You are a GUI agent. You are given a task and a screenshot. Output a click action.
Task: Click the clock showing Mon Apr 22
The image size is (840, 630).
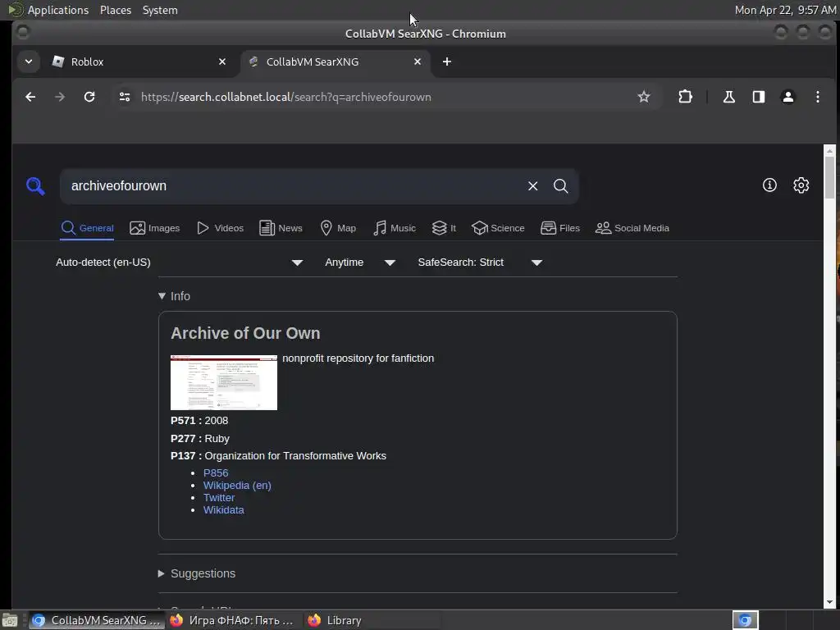[x=785, y=10]
